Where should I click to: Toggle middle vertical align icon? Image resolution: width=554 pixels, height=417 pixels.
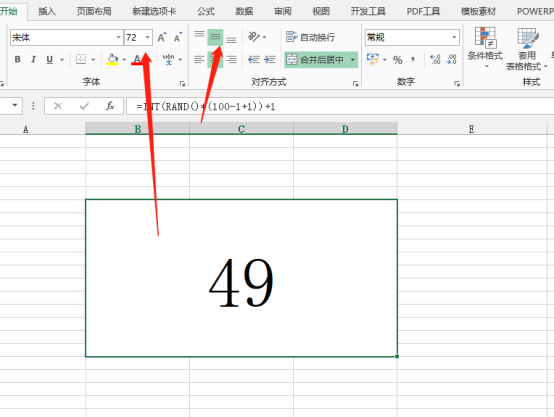[215, 37]
